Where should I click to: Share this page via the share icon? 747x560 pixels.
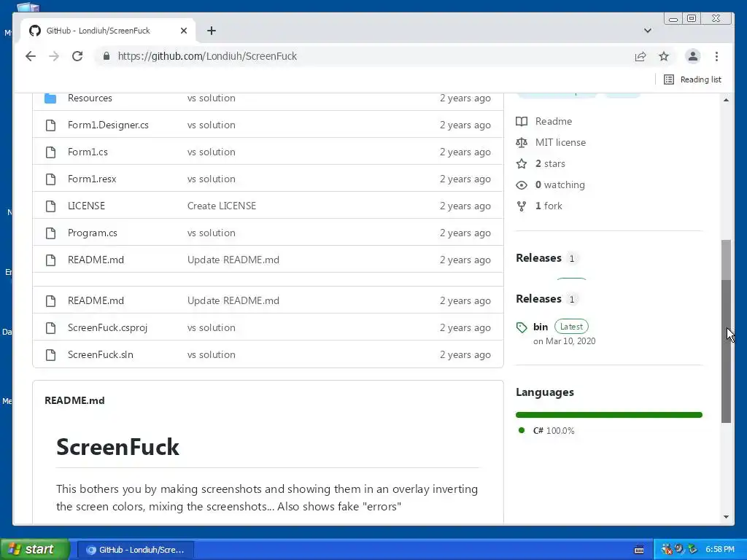pyautogui.click(x=640, y=56)
